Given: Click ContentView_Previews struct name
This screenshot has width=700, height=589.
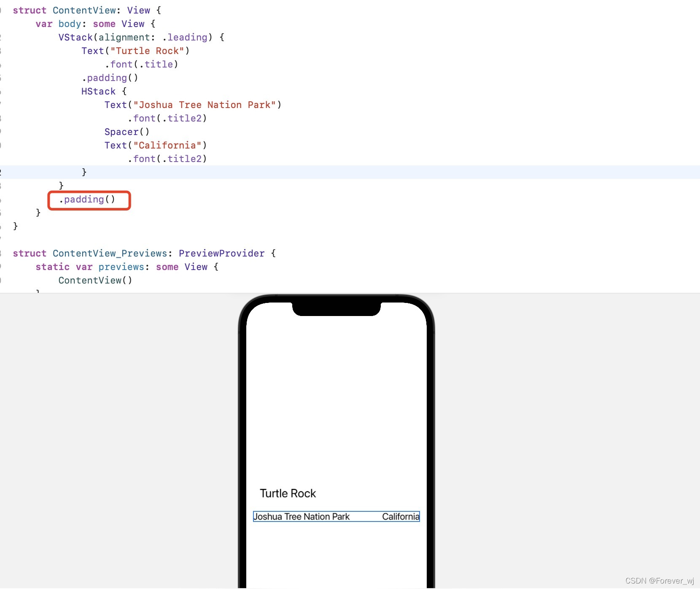Looking at the screenshot, I should (110, 254).
